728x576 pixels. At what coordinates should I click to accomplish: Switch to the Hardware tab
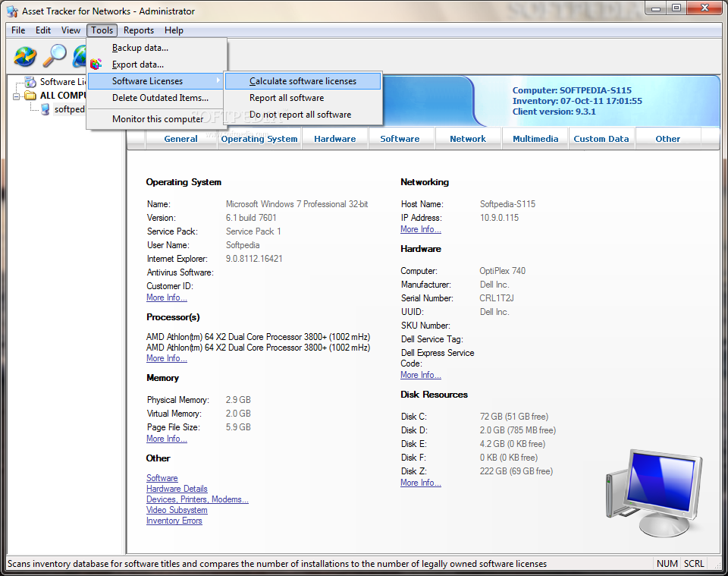click(x=334, y=139)
